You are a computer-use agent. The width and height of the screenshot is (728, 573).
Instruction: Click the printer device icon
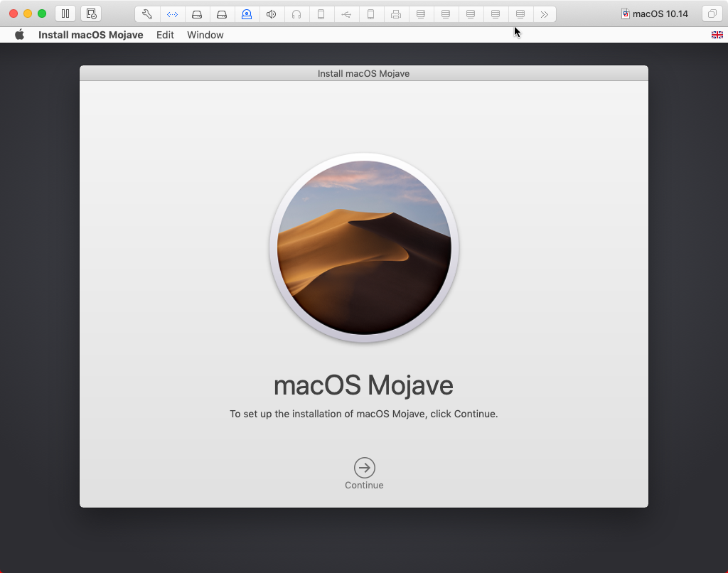coord(396,14)
